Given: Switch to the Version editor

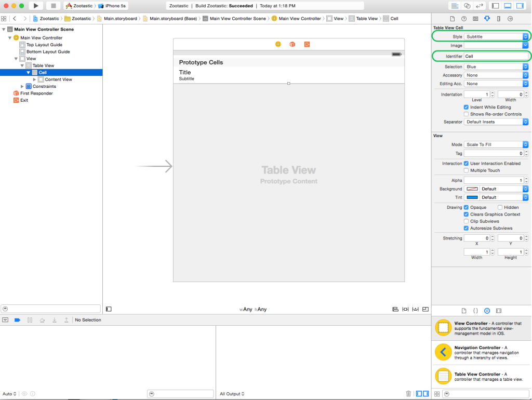Looking at the screenshot, I should [x=478, y=6].
